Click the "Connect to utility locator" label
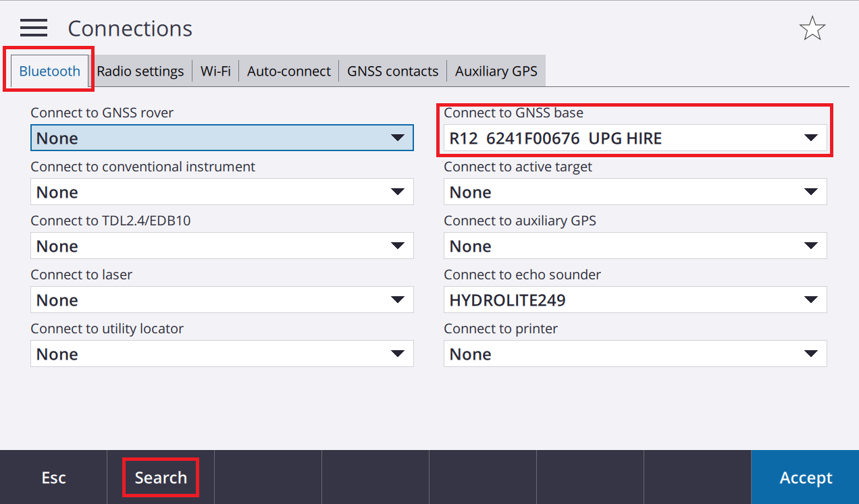The width and height of the screenshot is (859, 504). pyautogui.click(x=107, y=329)
